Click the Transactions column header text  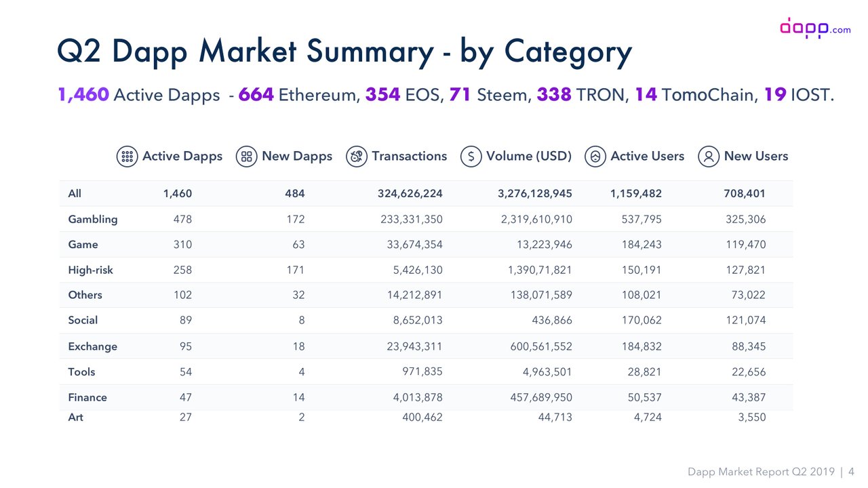tap(409, 157)
